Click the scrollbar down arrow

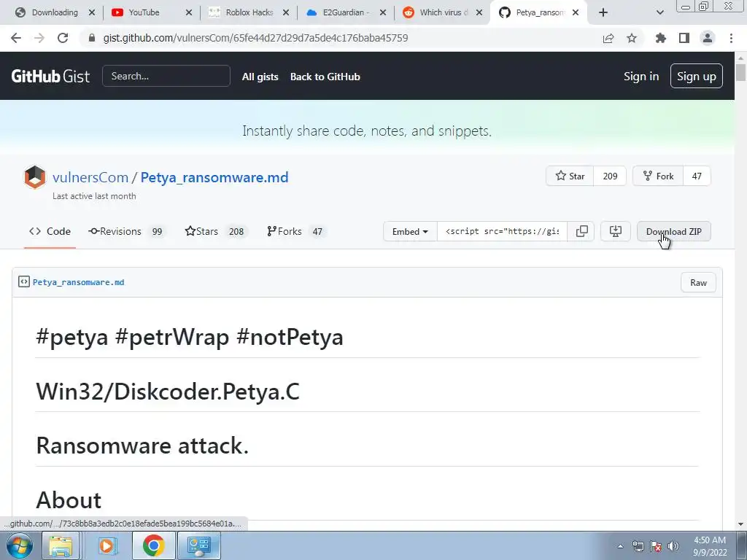(x=740, y=524)
